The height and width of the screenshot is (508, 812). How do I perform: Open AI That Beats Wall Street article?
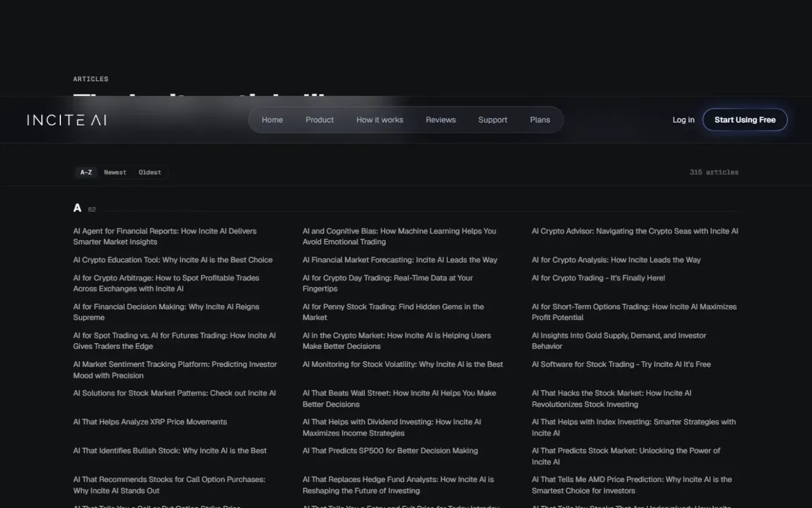pos(399,399)
